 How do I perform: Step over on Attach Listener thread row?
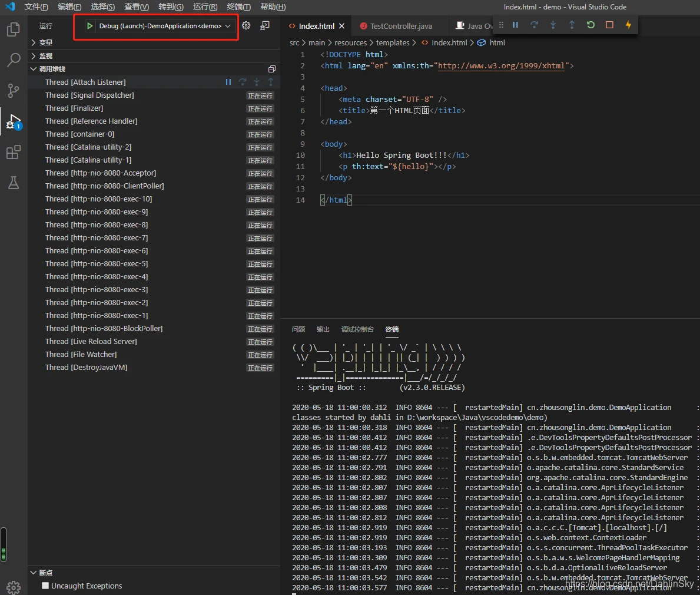(x=243, y=82)
